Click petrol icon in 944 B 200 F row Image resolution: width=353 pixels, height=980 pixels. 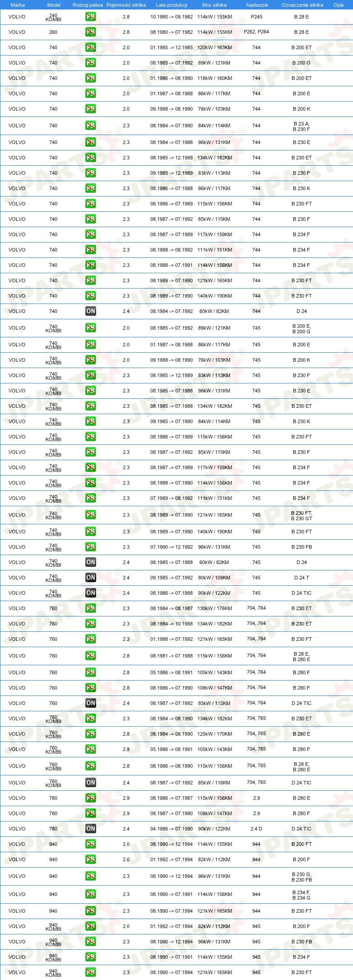[91, 859]
